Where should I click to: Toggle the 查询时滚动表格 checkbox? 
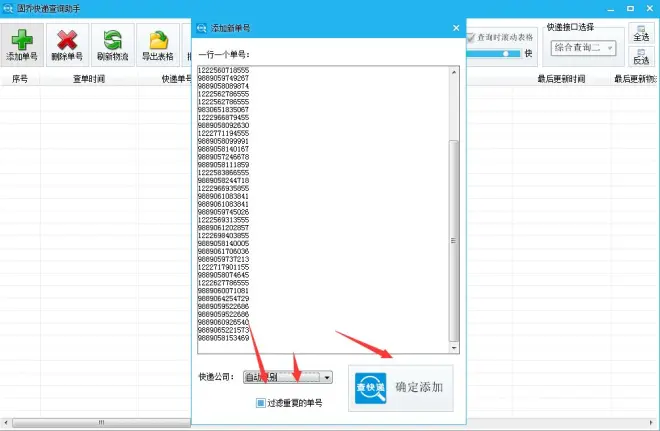pyautogui.click(x=472, y=37)
